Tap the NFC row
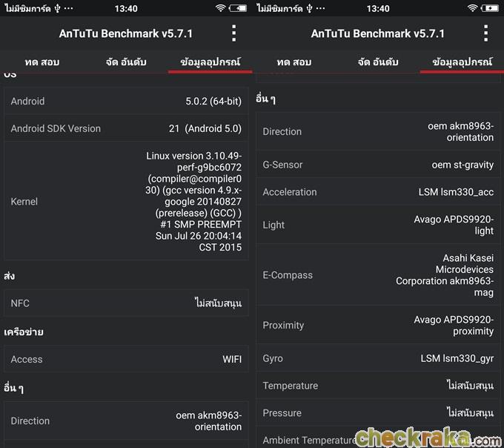The width and height of the screenshot is (504, 448). tap(126, 303)
